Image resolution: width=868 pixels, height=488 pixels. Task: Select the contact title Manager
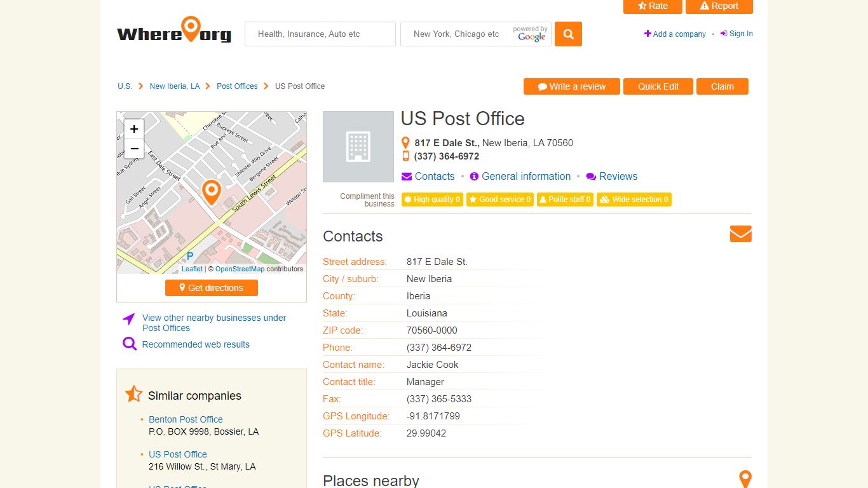pos(425,382)
